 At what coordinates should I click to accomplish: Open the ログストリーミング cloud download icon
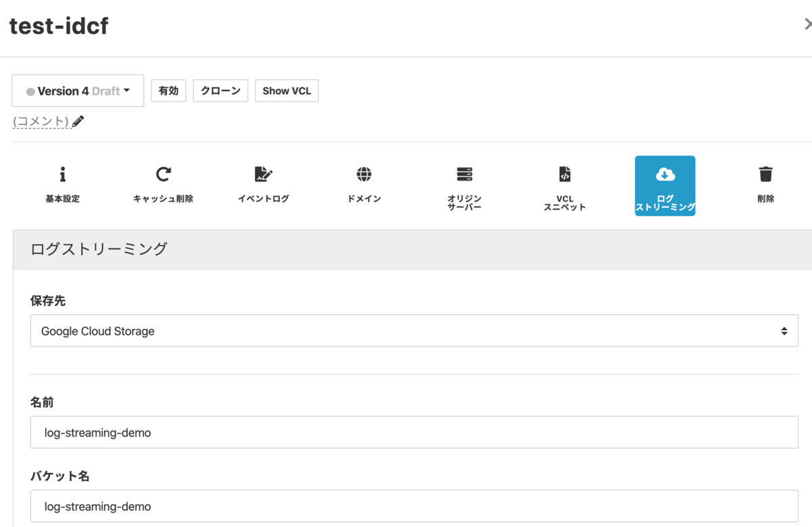pyautogui.click(x=664, y=183)
